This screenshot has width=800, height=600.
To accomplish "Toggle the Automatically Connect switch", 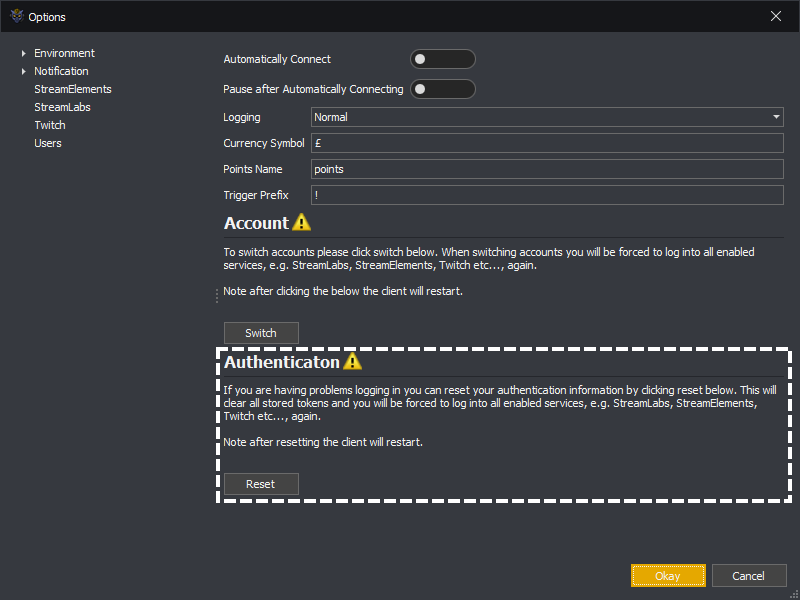I will point(443,59).
